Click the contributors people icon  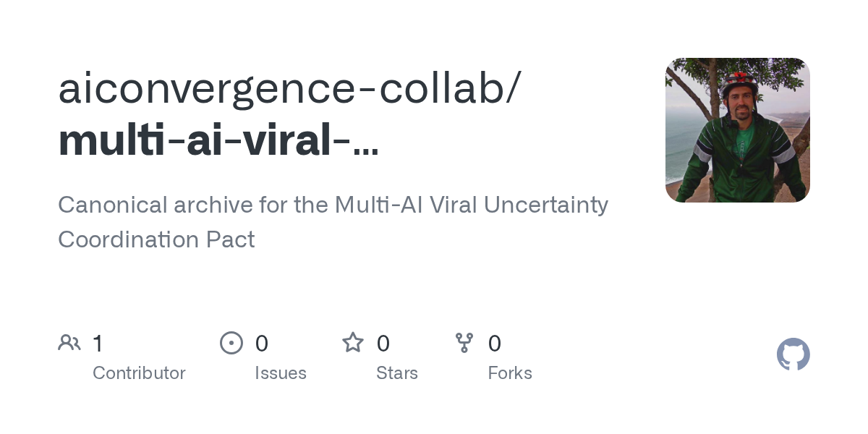pos(69,343)
